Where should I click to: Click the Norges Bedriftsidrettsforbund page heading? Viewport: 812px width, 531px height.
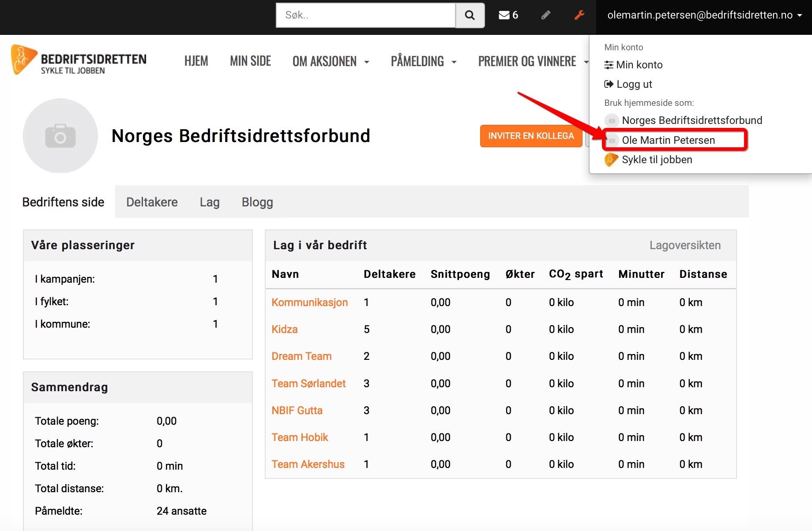[241, 136]
